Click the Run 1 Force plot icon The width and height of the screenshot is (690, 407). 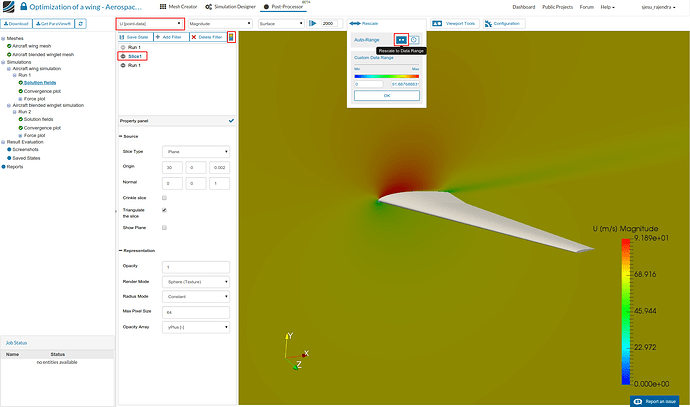click(20, 99)
